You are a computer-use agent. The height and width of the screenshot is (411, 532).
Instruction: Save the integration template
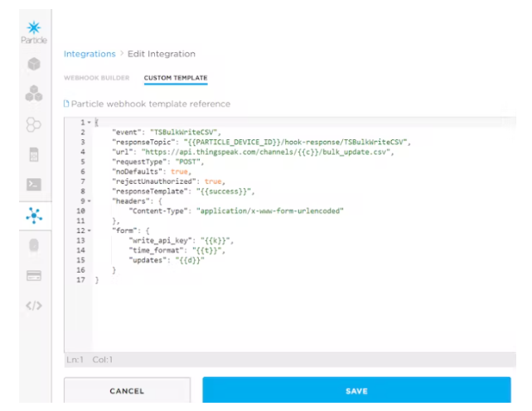pyautogui.click(x=356, y=390)
